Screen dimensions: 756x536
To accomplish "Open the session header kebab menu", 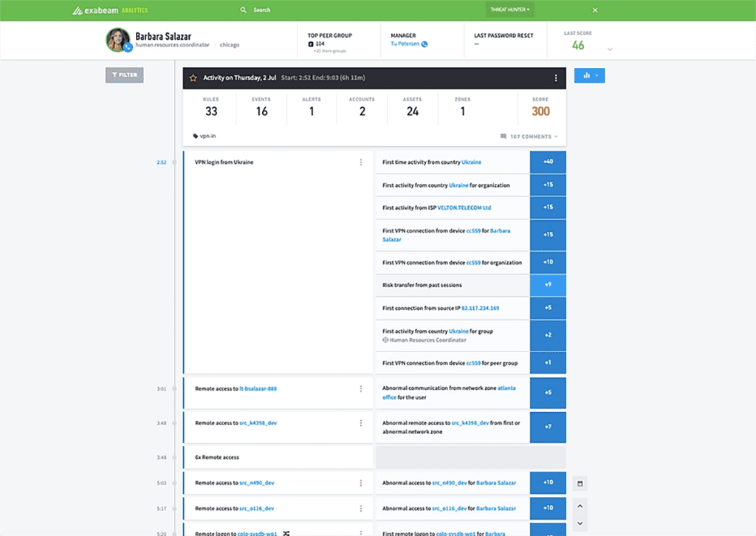I will [556, 78].
